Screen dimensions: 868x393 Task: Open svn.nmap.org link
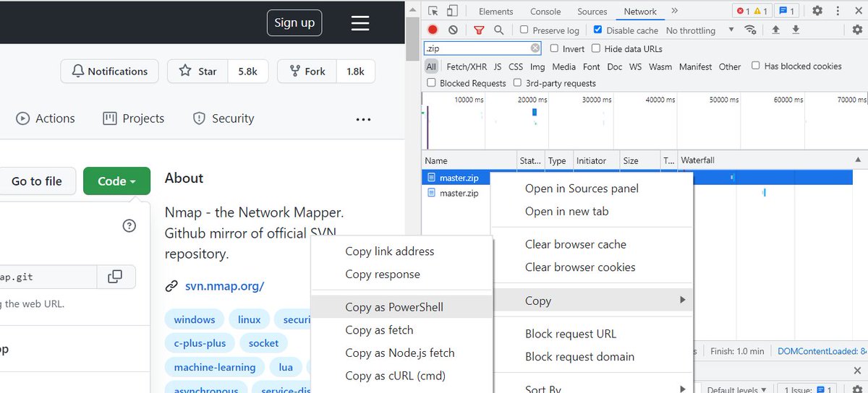tap(224, 286)
